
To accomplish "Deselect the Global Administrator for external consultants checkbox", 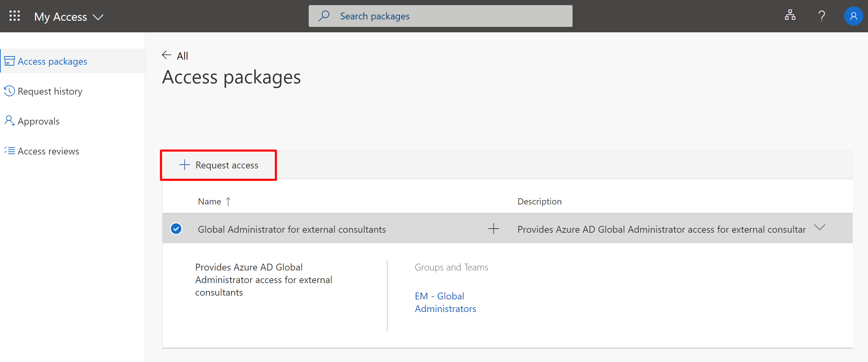I will (176, 228).
